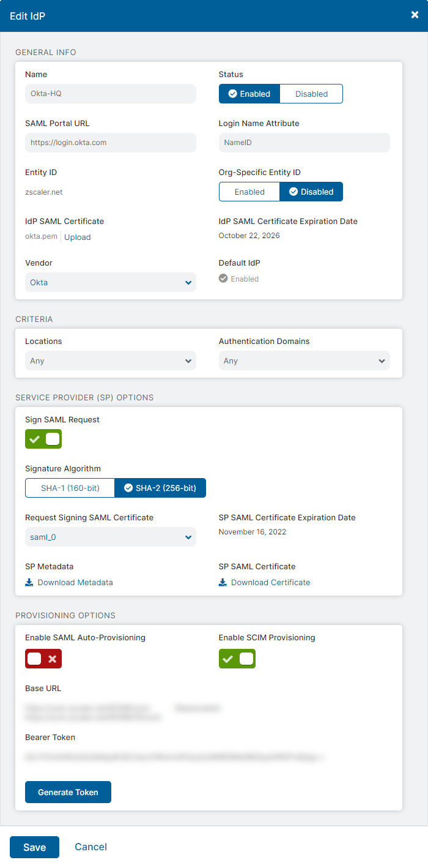
Task: Click the Download Certificate icon
Action: (223, 582)
